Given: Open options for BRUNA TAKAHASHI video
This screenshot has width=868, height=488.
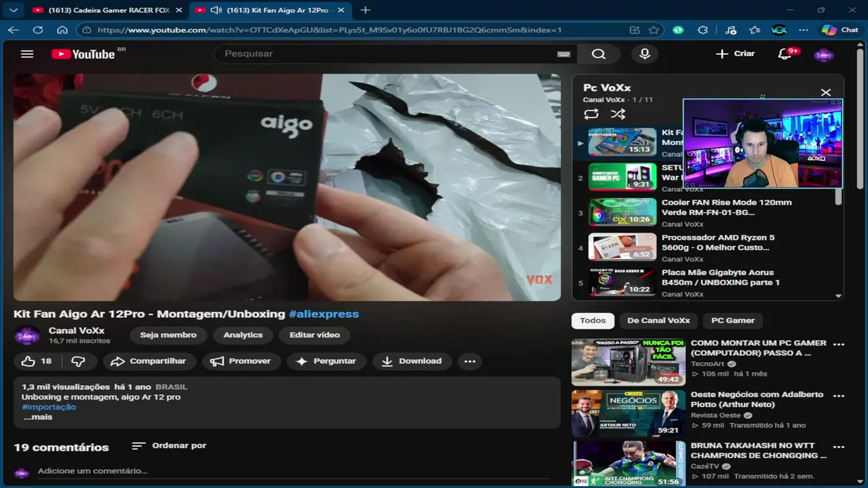Looking at the screenshot, I should [839, 447].
